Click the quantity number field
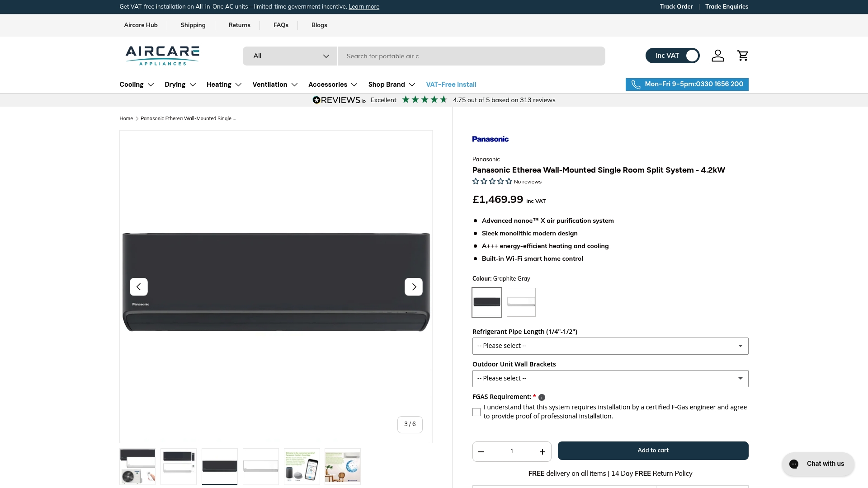Viewport: 868px width, 488px height. pyautogui.click(x=512, y=451)
